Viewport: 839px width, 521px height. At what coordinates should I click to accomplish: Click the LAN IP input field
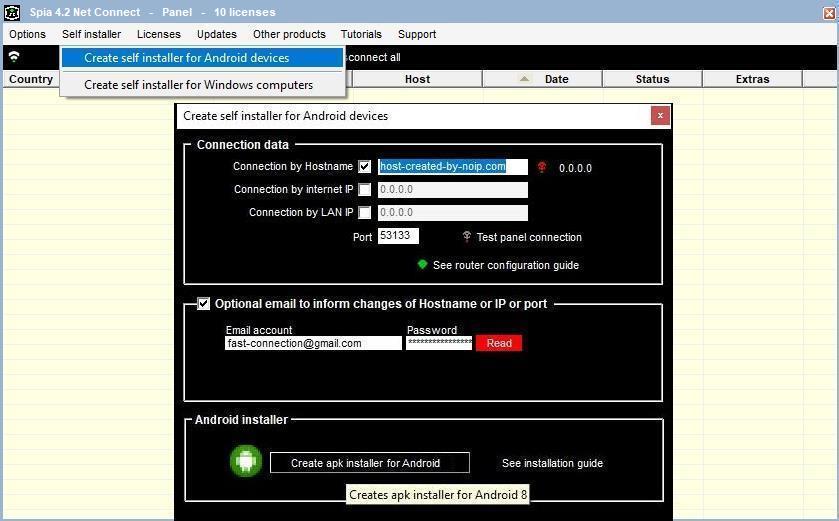(453, 212)
